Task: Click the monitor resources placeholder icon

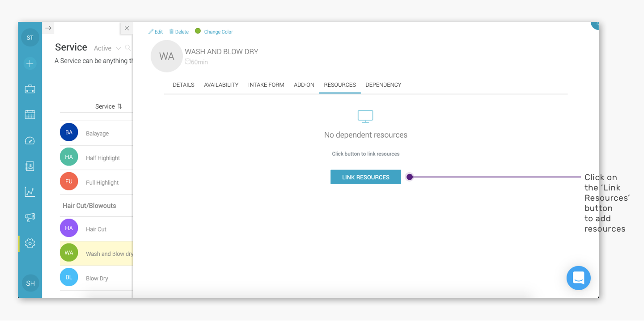Action: [x=365, y=117]
